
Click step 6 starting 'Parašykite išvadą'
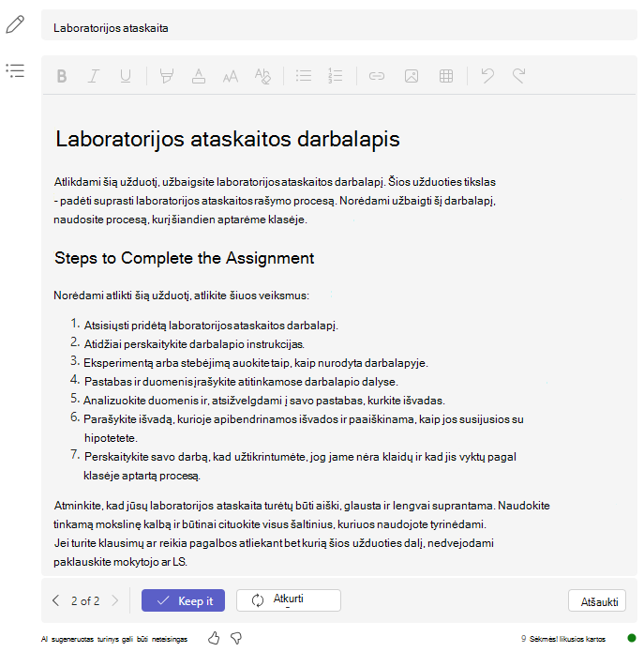pos(304,429)
